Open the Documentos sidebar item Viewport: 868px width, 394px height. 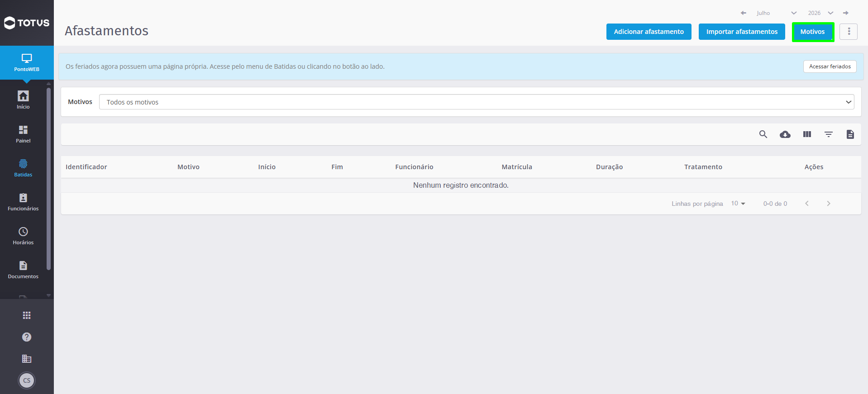(x=23, y=270)
